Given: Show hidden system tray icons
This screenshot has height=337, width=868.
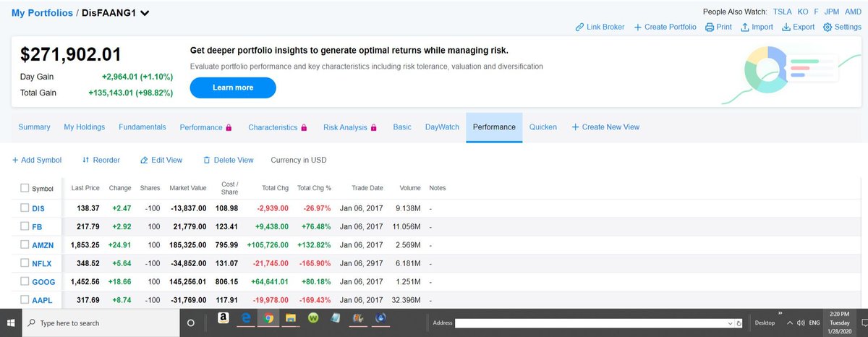Looking at the screenshot, I should point(791,323).
